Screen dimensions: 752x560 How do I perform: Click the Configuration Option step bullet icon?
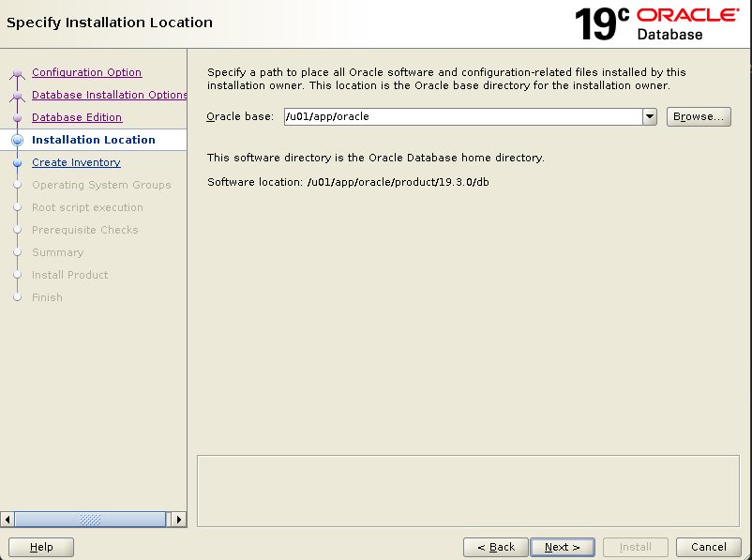pos(17,73)
